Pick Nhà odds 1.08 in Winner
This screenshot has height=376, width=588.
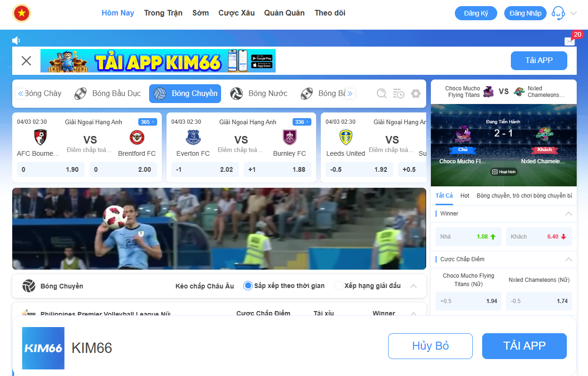point(469,237)
